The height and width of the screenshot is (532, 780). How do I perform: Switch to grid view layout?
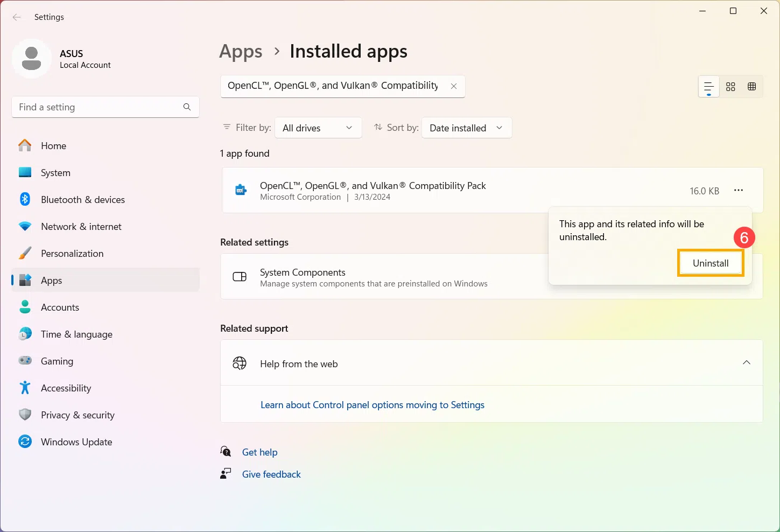pyautogui.click(x=730, y=87)
